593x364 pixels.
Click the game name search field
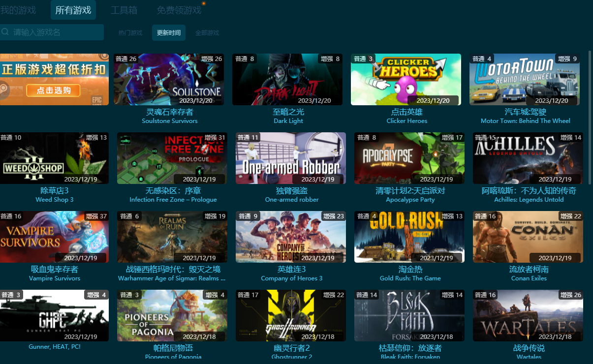(52, 32)
